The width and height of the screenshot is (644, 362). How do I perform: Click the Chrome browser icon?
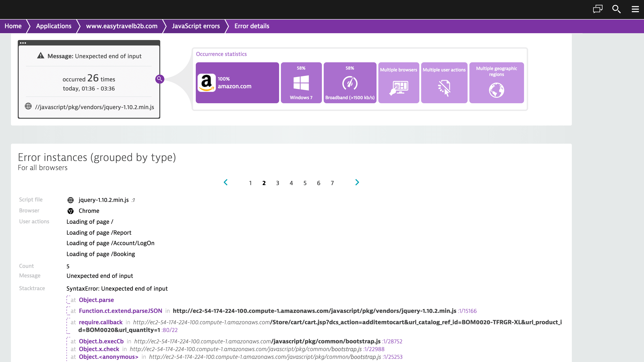pyautogui.click(x=71, y=211)
